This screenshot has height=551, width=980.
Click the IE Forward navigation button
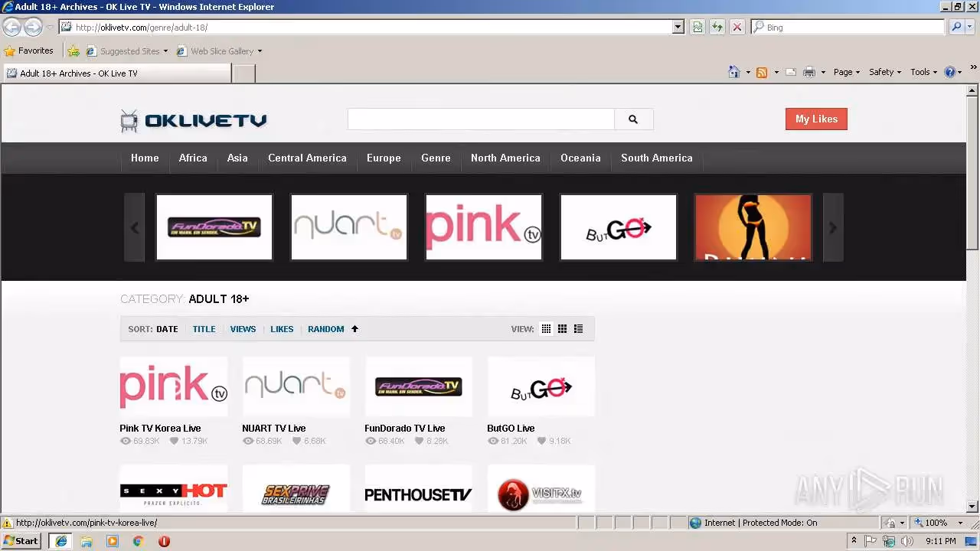coord(33,27)
